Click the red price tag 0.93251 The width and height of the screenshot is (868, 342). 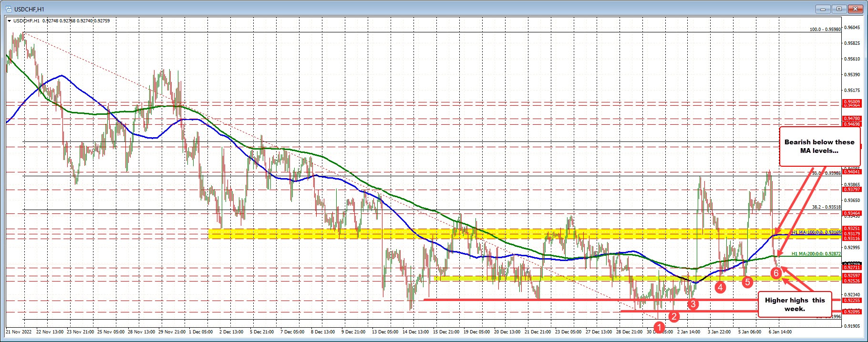pyautogui.click(x=852, y=229)
